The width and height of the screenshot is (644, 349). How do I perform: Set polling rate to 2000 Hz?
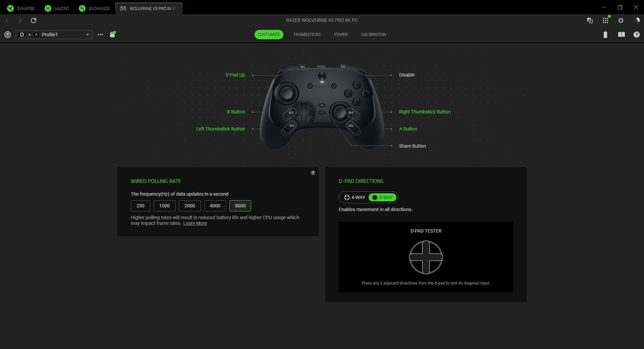click(x=190, y=206)
